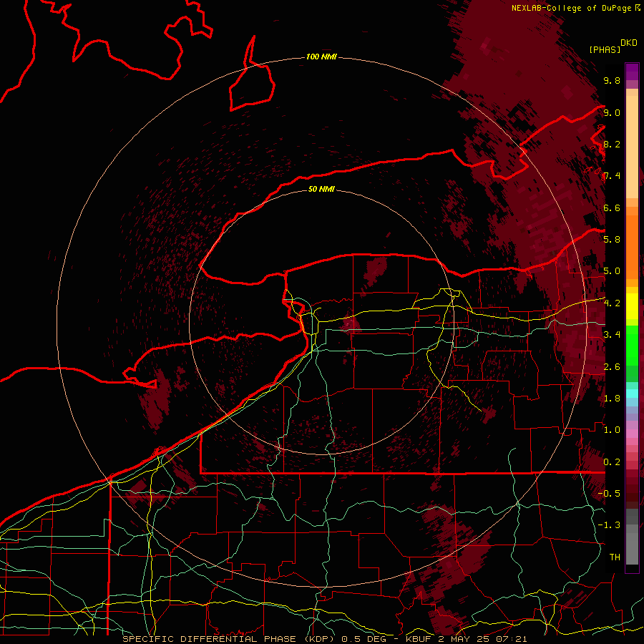Image resolution: width=644 pixels, height=644 pixels.
Task: Click the 5.8 value on the scale
Action: coord(612,240)
